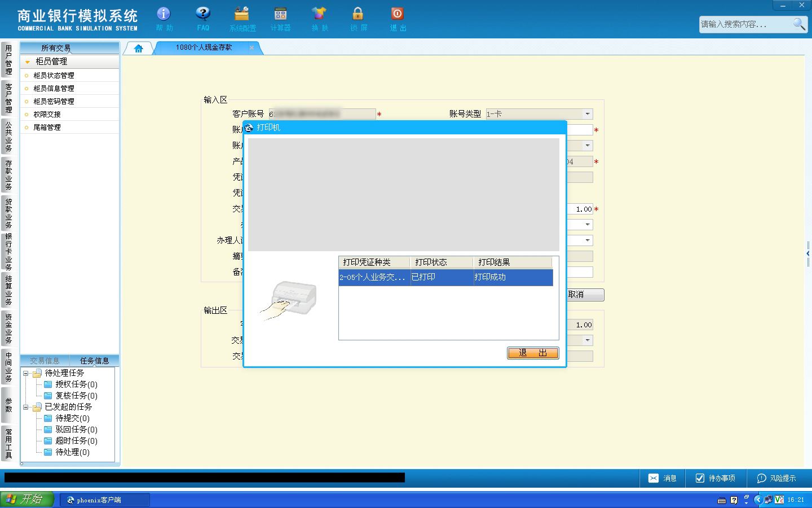Click the 锁屏 lock screen icon
Screen dimensions: 812x508
[x=358, y=19]
